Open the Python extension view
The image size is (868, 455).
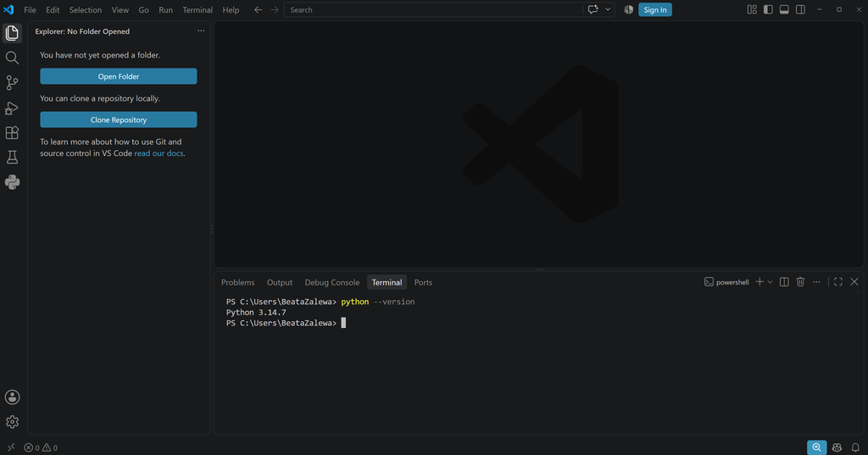[x=12, y=182]
